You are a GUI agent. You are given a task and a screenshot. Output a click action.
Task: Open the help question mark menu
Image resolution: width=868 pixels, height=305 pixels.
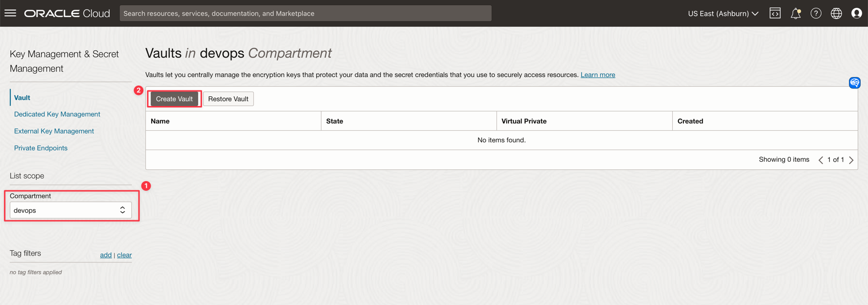816,13
